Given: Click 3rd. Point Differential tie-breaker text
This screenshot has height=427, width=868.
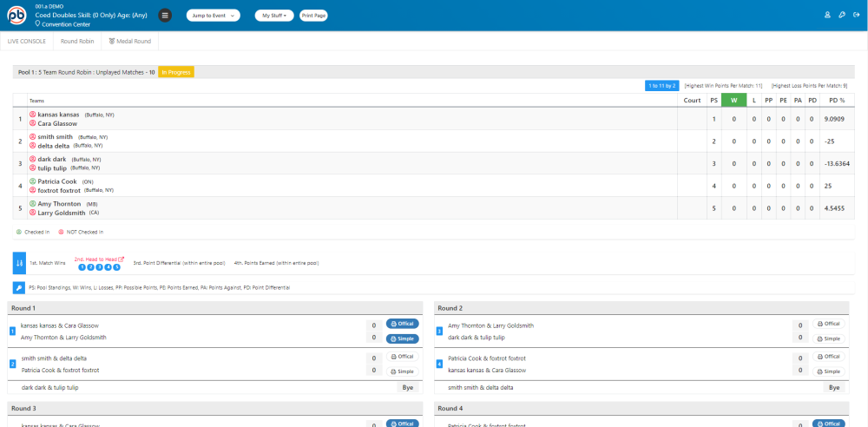Looking at the screenshot, I should (180, 263).
